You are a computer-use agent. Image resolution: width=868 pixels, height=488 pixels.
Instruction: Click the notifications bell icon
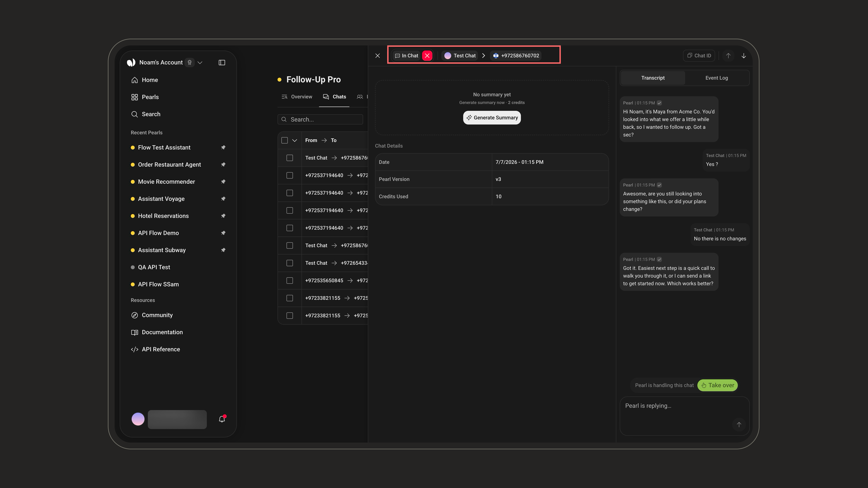tap(222, 419)
